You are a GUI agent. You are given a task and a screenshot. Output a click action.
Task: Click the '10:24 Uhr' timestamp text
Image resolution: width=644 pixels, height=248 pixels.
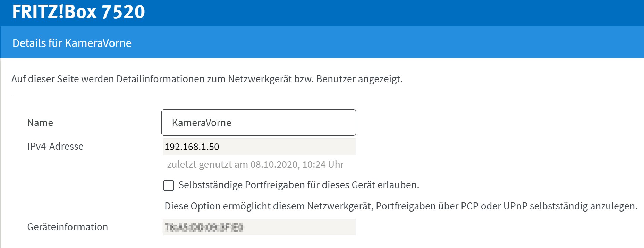[x=323, y=165]
